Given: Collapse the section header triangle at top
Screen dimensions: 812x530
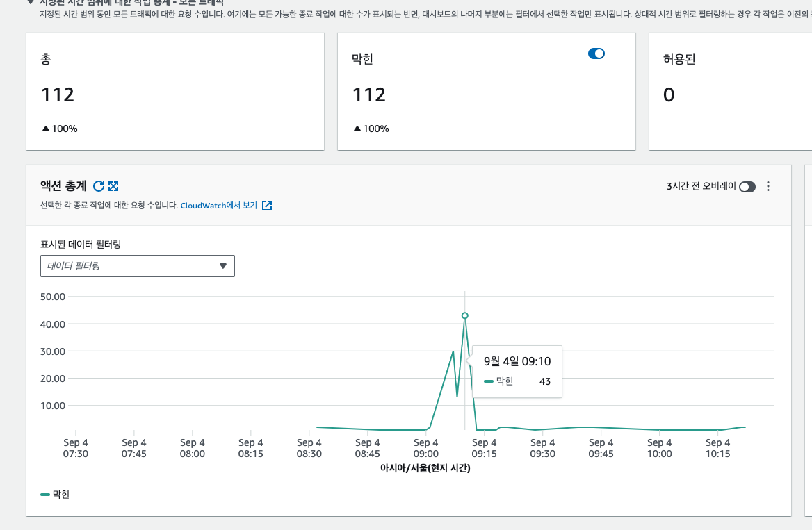Looking at the screenshot, I should [x=31, y=2].
